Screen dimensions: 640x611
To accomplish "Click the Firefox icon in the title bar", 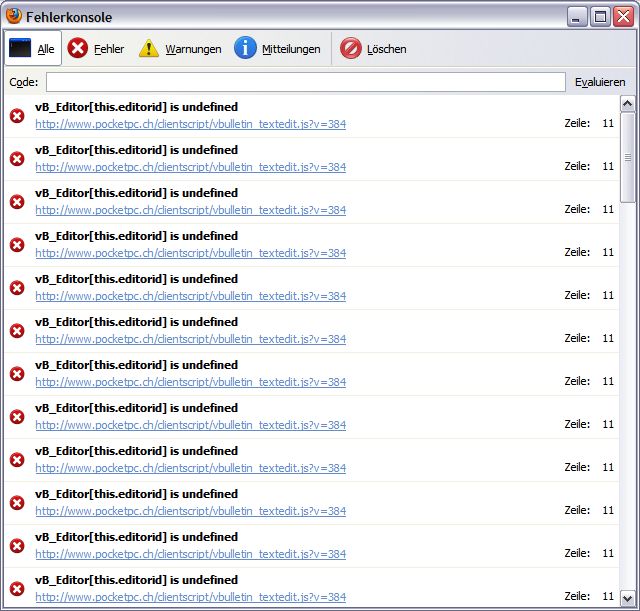I will 13,16.
